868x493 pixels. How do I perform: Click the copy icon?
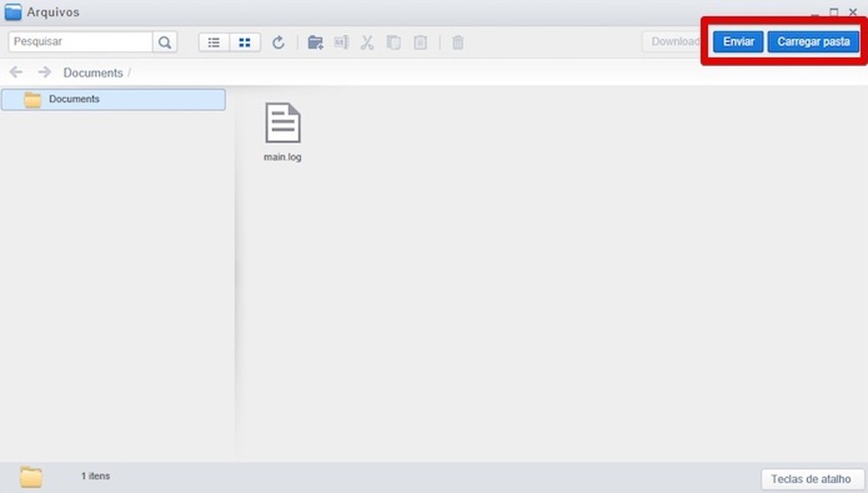(394, 41)
